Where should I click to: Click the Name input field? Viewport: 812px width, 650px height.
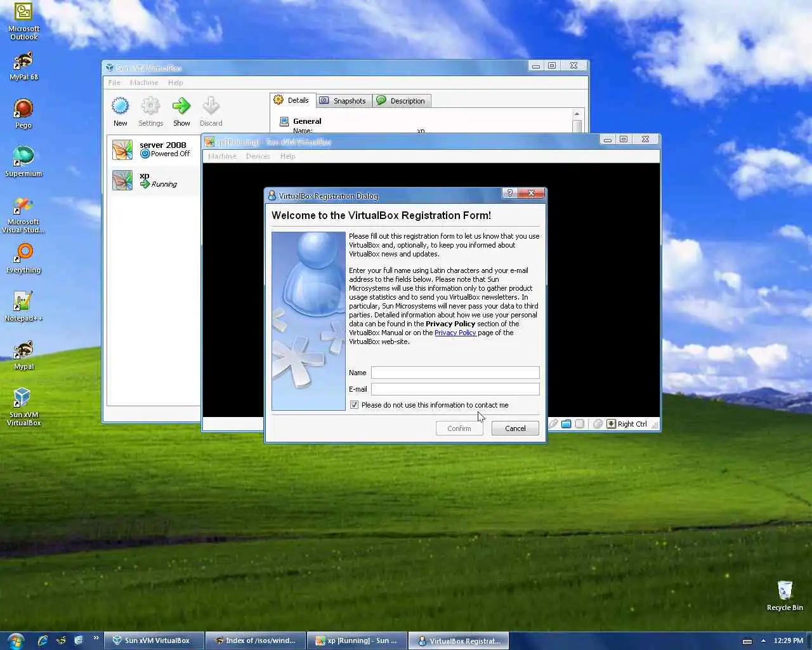[x=455, y=373]
